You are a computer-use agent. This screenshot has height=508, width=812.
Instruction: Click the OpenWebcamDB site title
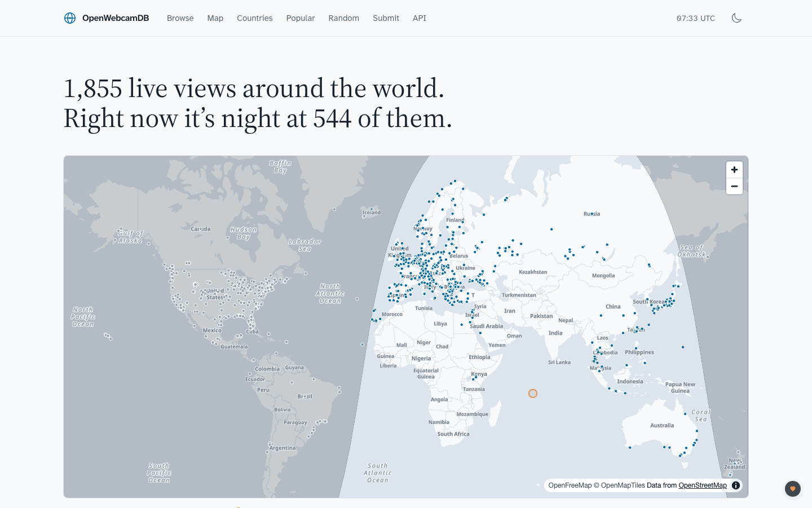pos(116,18)
